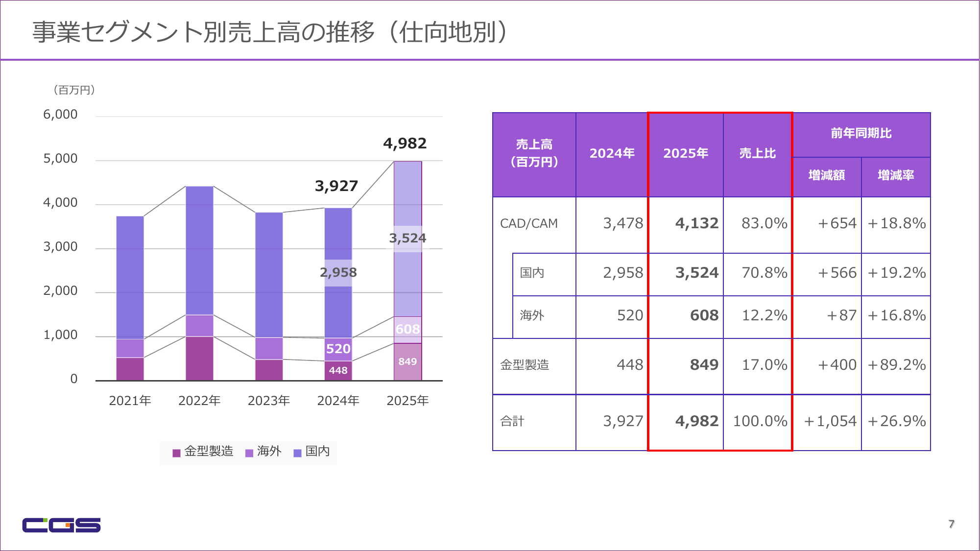Select the 2025年 stacked bar in chart
This screenshot has height=551, width=980.
[x=407, y=270]
